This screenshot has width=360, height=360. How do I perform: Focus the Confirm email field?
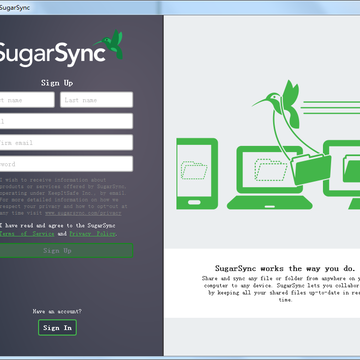[66, 142]
